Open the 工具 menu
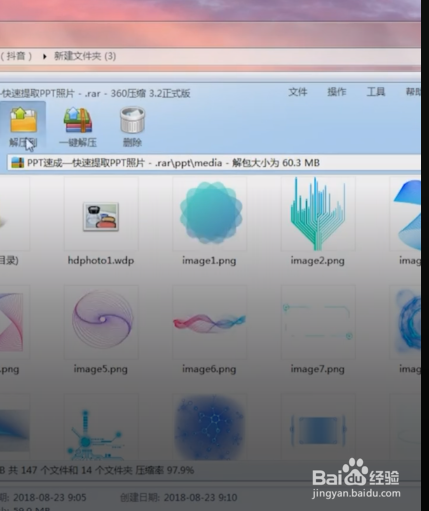This screenshot has height=511, width=429. click(x=376, y=92)
